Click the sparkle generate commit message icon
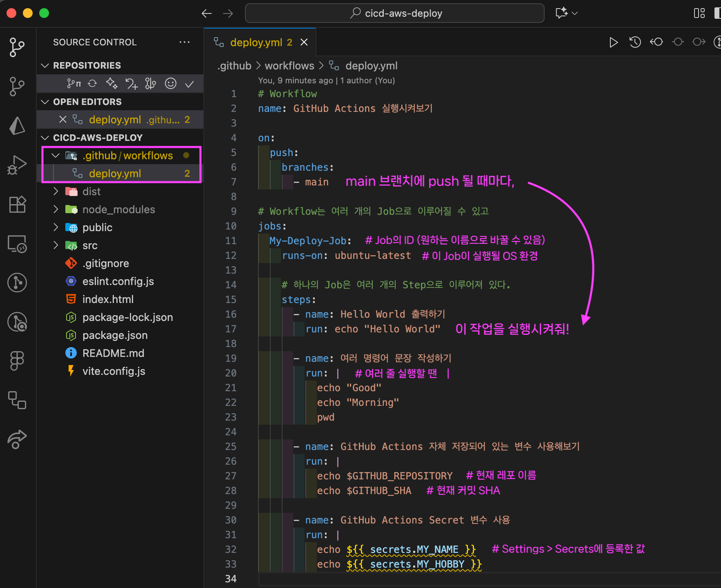Image resolution: width=721 pixels, height=588 pixels. pos(111,84)
